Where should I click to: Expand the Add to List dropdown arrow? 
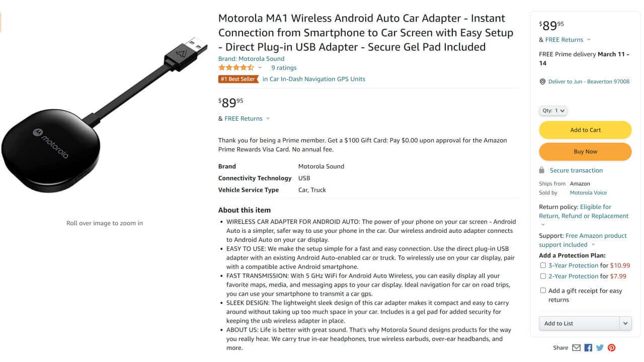(625, 323)
